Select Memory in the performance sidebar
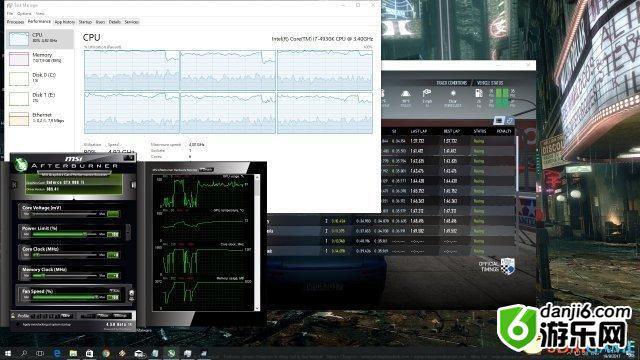The width and height of the screenshot is (640, 360). pyautogui.click(x=40, y=58)
